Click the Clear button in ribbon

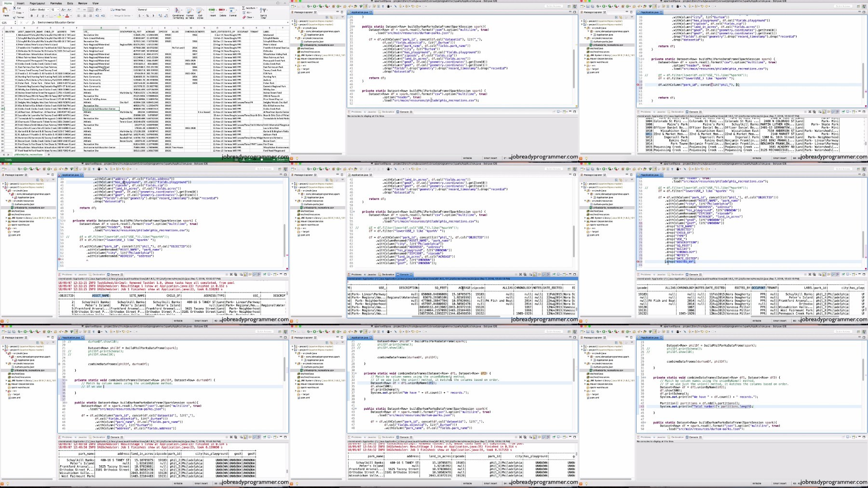249,17
